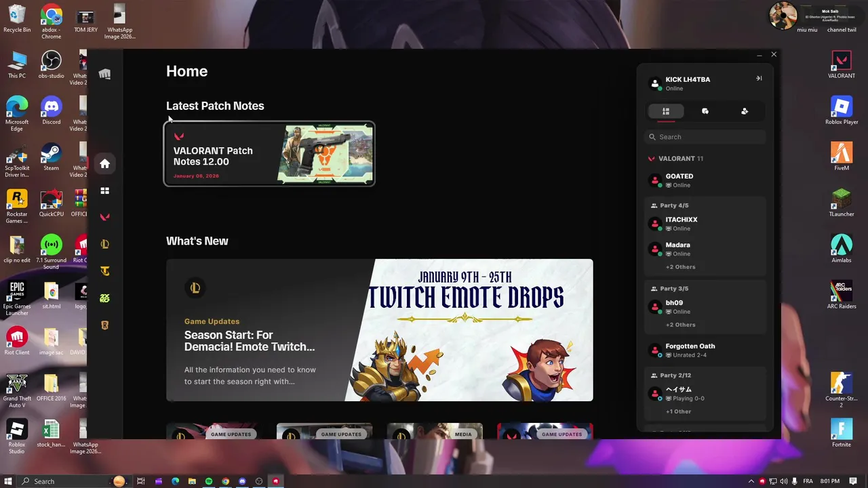Image resolution: width=868 pixels, height=488 pixels.
Task: Open Roblox Studio desktop shortcut
Action: [x=17, y=437]
